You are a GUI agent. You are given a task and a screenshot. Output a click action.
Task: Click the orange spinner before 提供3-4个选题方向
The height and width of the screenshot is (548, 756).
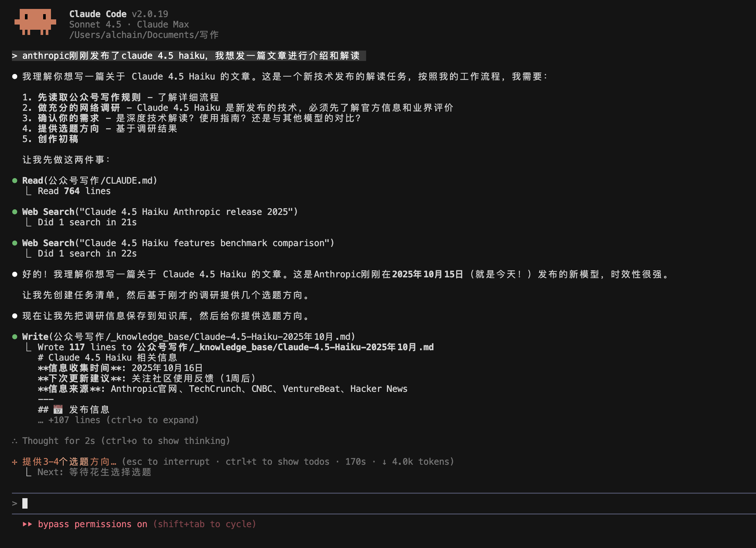click(x=15, y=462)
